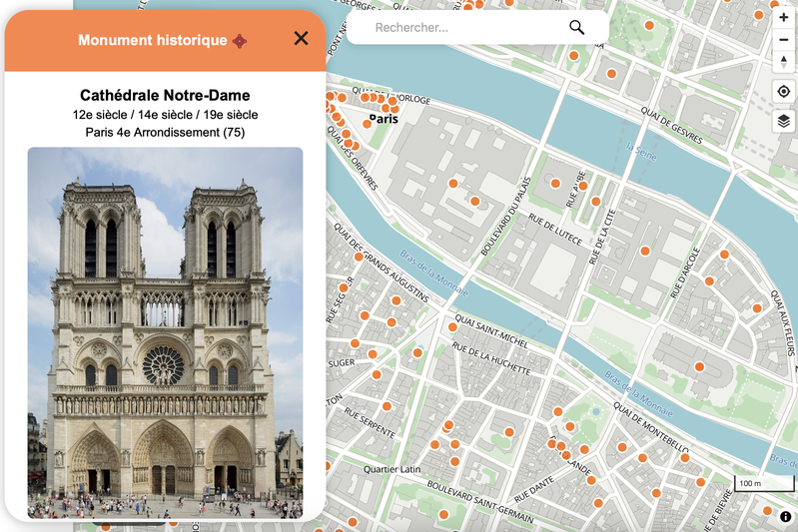Zoom out with the minus button
This screenshot has height=532, width=798.
pos(783,40)
